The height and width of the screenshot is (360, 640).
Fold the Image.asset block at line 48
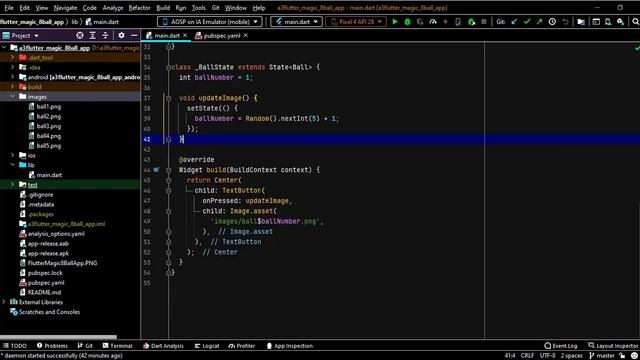(x=169, y=211)
